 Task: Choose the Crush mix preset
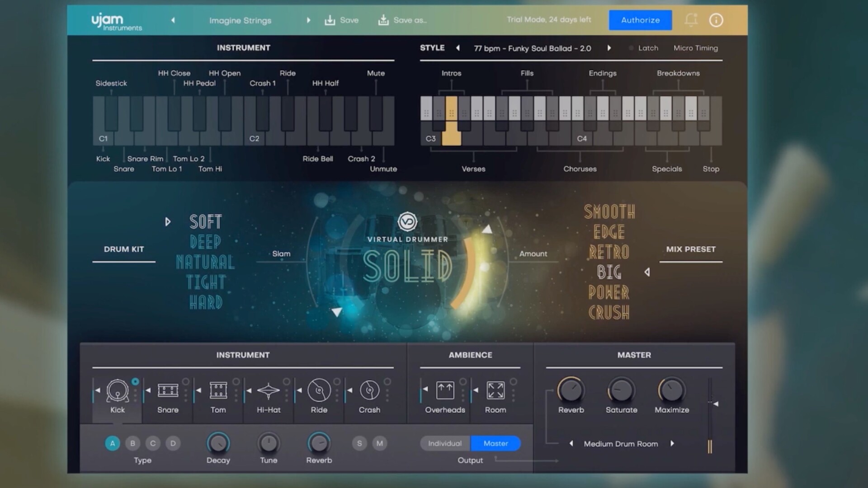(609, 312)
